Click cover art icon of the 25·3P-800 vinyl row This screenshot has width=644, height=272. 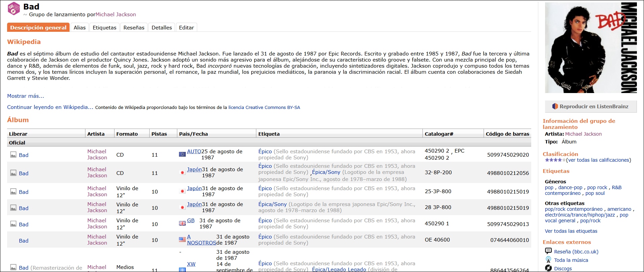pos(13,192)
